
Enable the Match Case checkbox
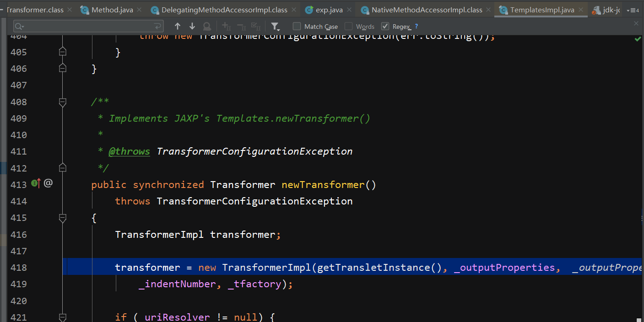click(x=297, y=26)
